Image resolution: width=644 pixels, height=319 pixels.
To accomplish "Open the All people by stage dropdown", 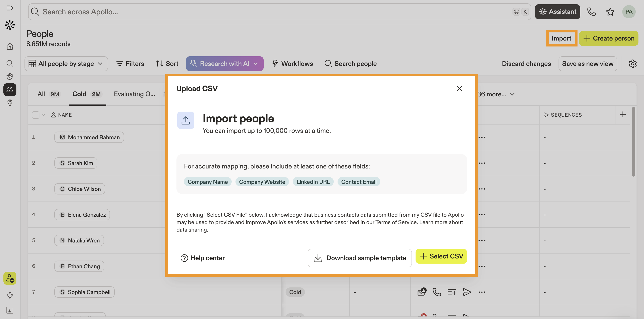I will point(66,64).
